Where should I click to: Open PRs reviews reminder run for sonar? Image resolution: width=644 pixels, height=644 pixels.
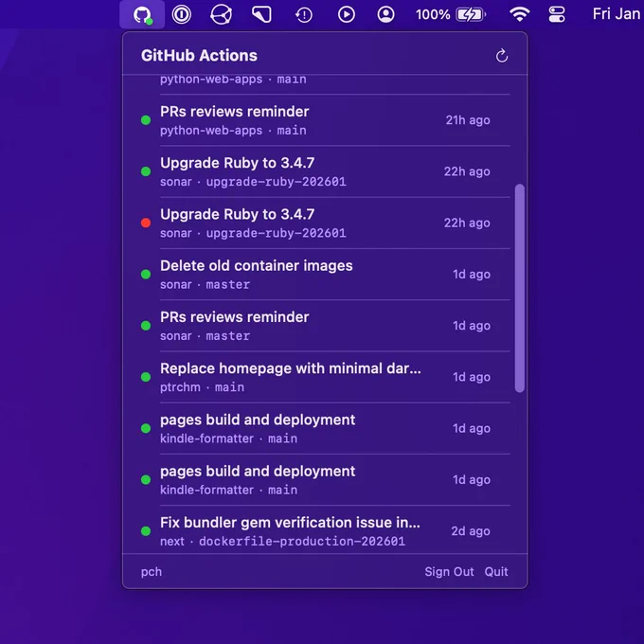click(x=325, y=326)
